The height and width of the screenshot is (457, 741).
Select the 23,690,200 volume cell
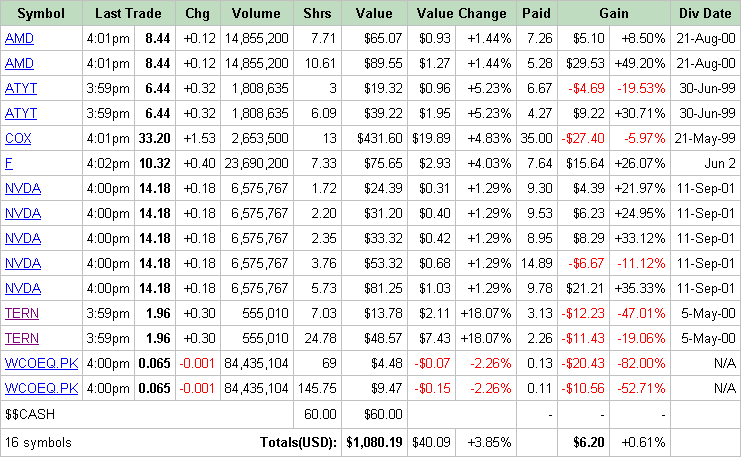pos(257,164)
